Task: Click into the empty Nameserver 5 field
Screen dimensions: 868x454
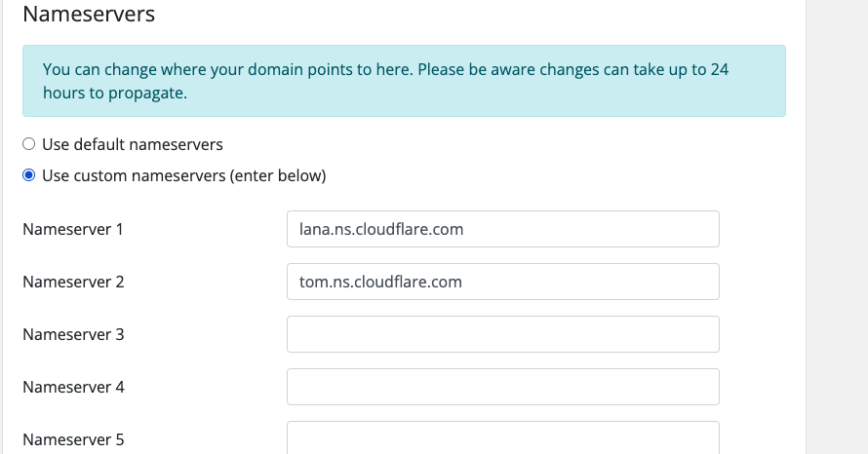Action: pos(502,438)
